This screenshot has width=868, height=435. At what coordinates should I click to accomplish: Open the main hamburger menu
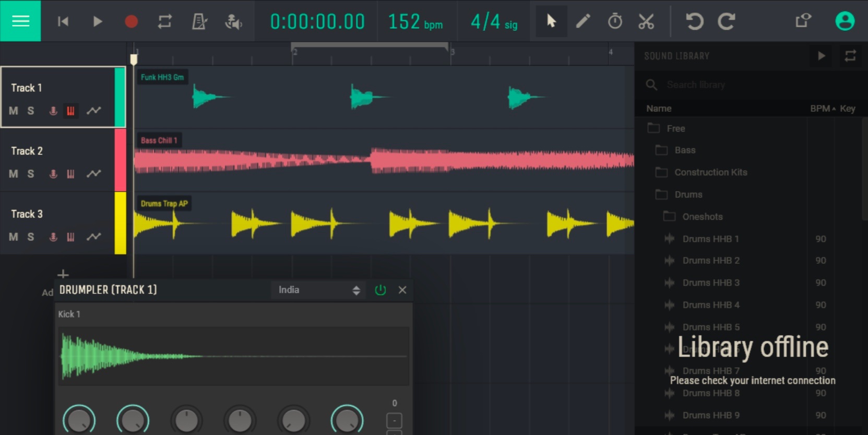click(x=20, y=21)
